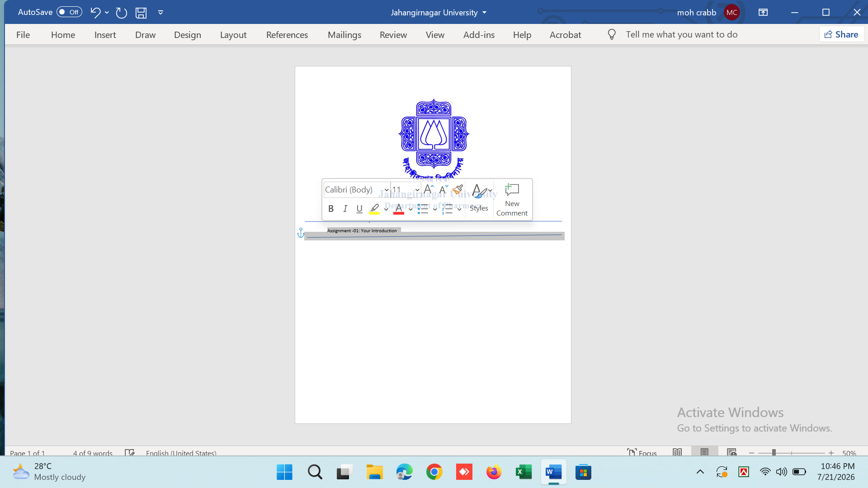Go to the Layout tab
The height and width of the screenshot is (488, 868).
coord(233,35)
